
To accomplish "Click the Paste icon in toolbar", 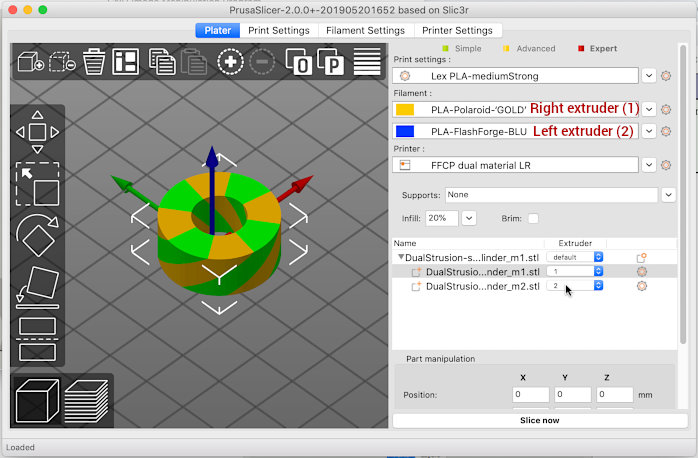I will point(194,62).
